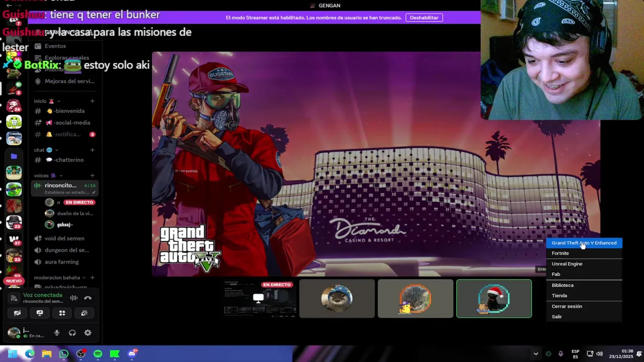Open Spotify from the taskbar
This screenshot has width=644, height=362.
pos(98,354)
